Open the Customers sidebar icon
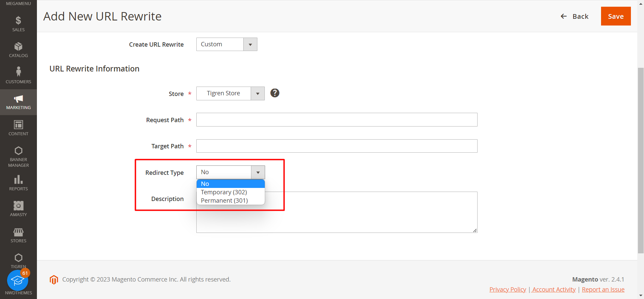 point(18,72)
